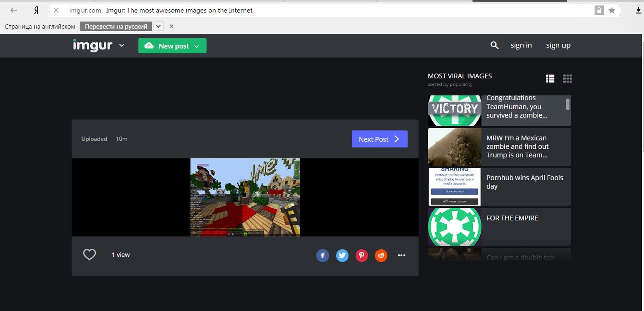Share post on Pinterest
Viewport: 644px width, 311px height.
(x=362, y=256)
